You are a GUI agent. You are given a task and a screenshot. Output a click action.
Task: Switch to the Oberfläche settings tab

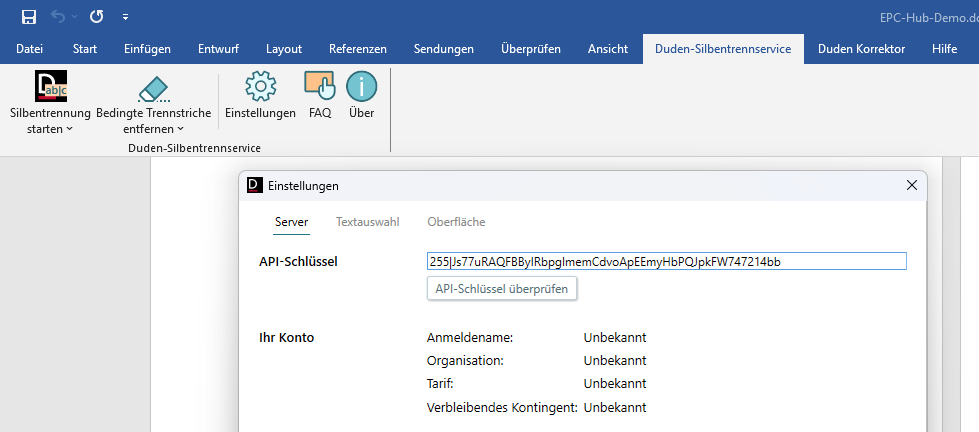click(x=456, y=222)
